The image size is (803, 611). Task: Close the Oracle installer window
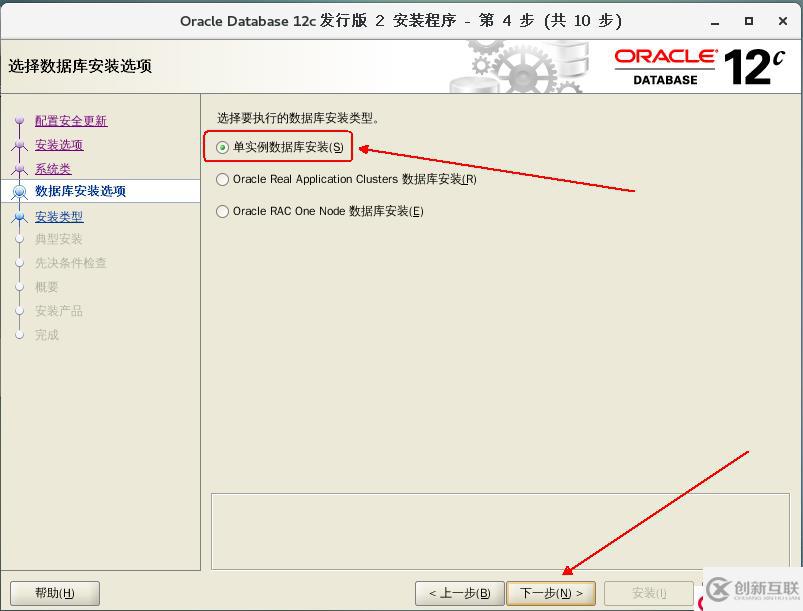(783, 21)
